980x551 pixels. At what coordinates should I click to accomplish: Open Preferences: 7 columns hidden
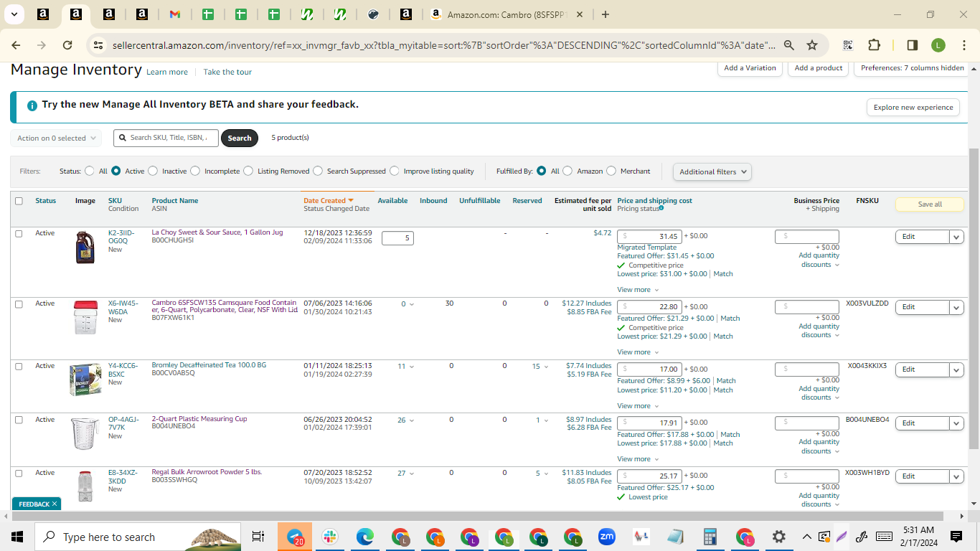(x=913, y=68)
